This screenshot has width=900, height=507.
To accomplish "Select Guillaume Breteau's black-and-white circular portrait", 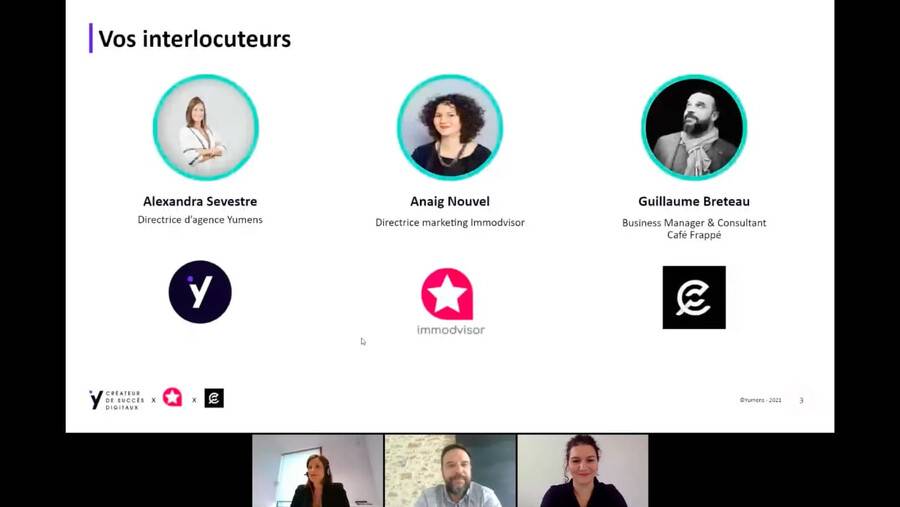I will click(x=694, y=127).
